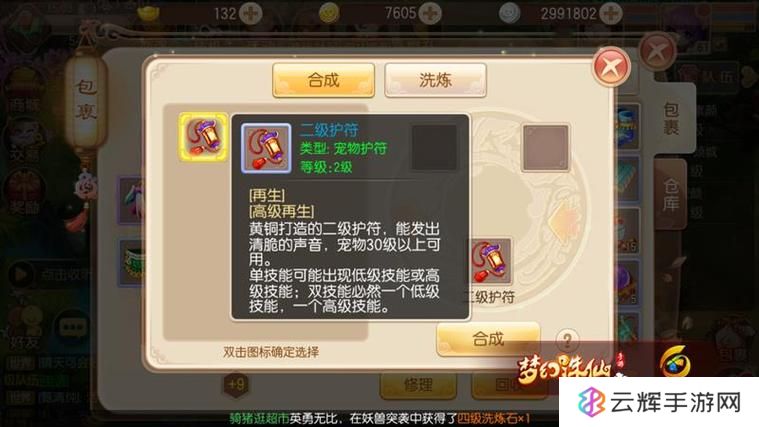Add gold ingots with the plus icon next to 132
759x427 pixels.
tap(251, 13)
